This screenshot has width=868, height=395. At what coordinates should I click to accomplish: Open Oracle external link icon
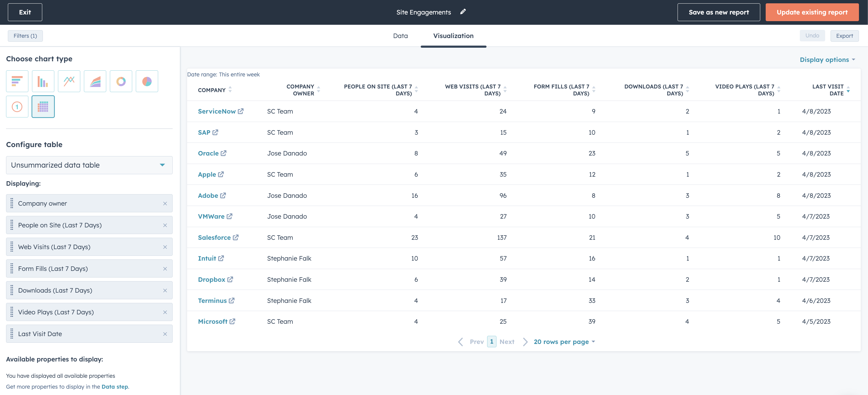(223, 153)
